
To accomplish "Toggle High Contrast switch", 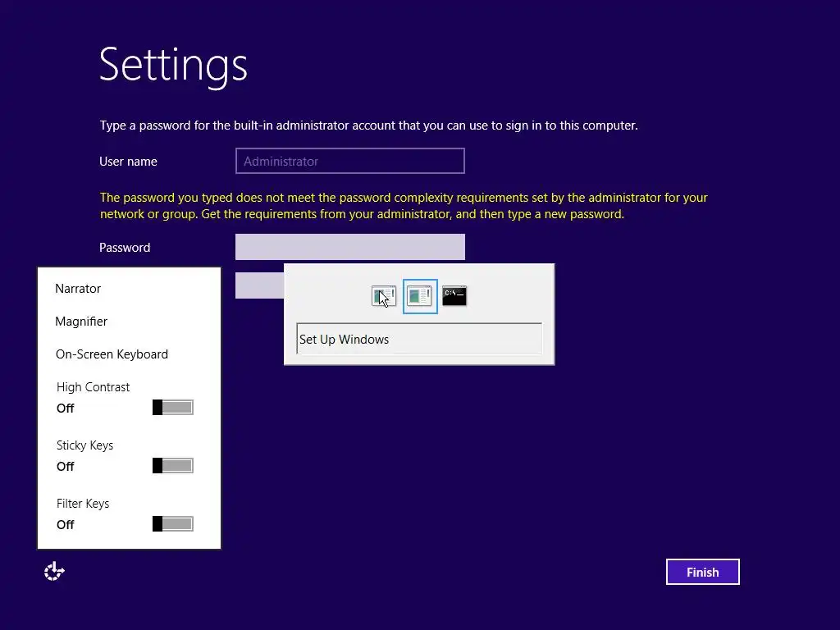I will (172, 407).
